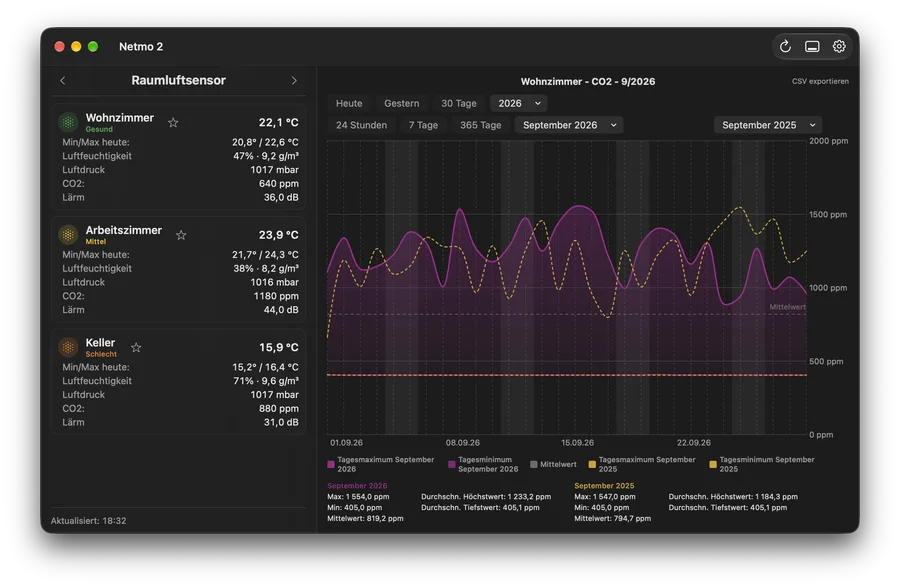This screenshot has height=587, width=900.
Task: Click the yellow Arbeitszimmer air quality icon
Action: [68, 234]
